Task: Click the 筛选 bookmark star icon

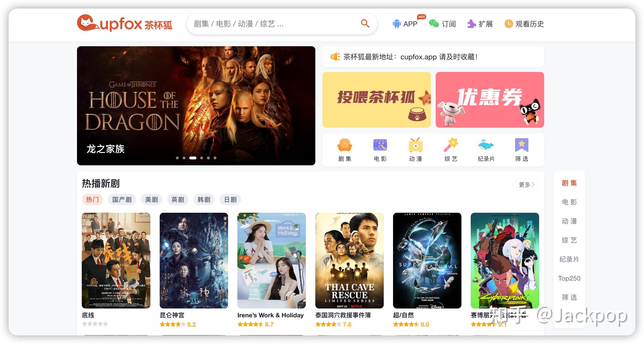Action: click(x=521, y=145)
